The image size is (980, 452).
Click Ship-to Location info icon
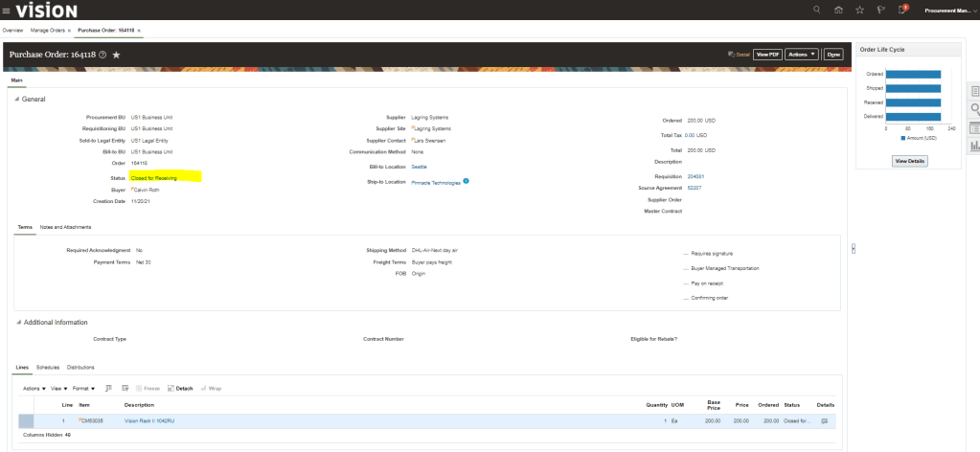coord(466,181)
